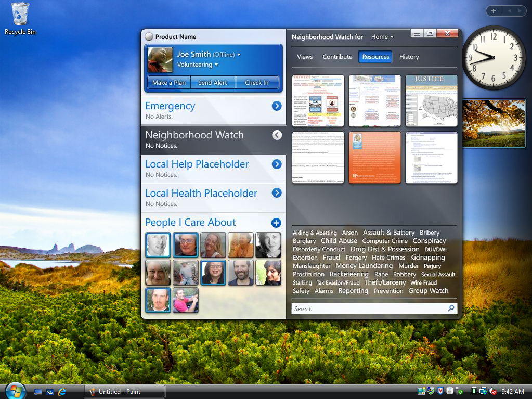Click the 9:42 AM taskbar clock
Image resolution: width=532 pixels, height=399 pixels.
[512, 392]
